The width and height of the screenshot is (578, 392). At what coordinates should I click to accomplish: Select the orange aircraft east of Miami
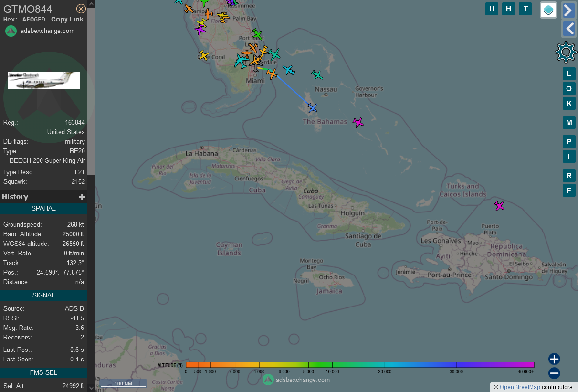pyautogui.click(x=272, y=74)
